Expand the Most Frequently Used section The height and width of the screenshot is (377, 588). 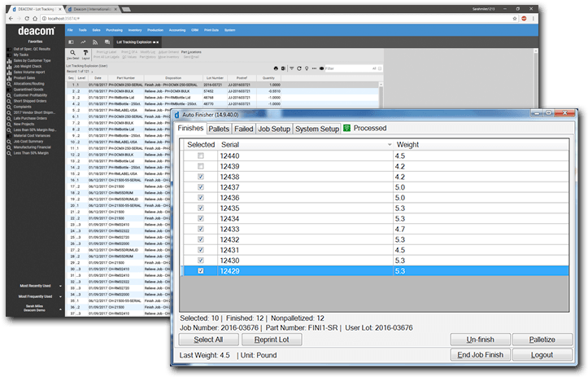pos(60,296)
